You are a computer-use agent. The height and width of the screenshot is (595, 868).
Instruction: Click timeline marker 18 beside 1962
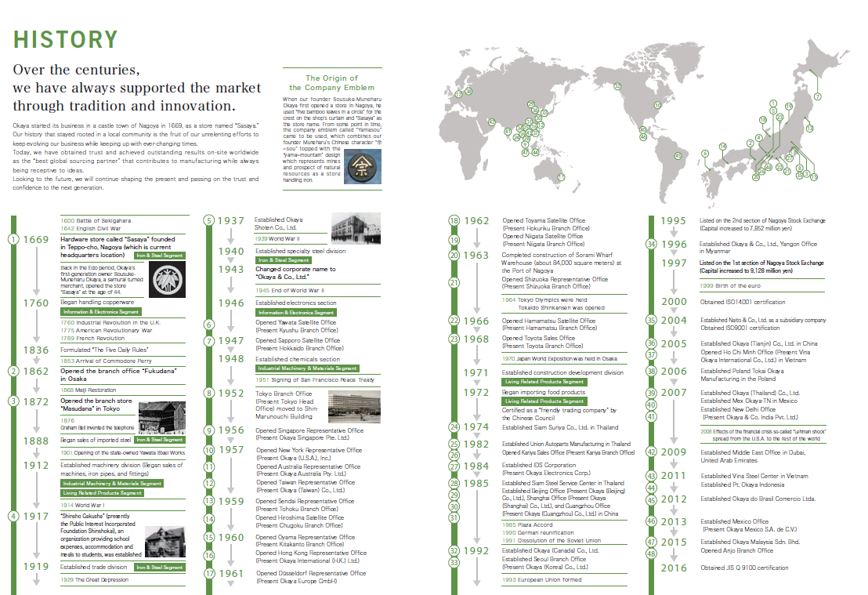(454, 220)
